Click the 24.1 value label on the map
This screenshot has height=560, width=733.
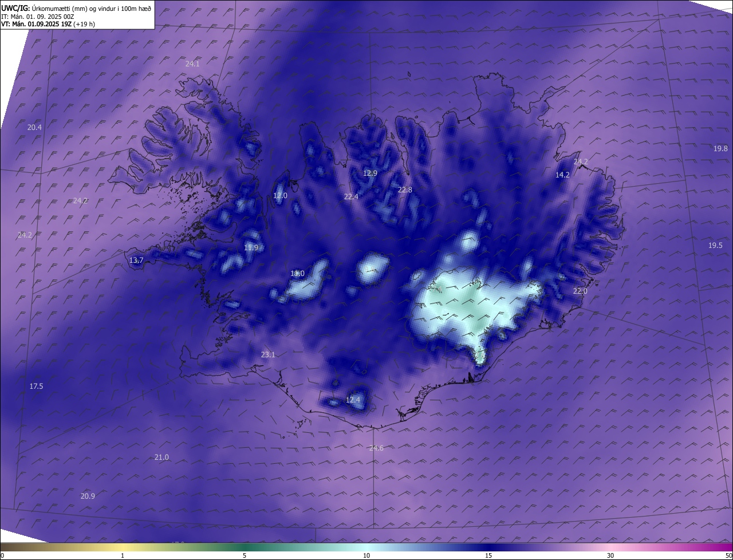click(192, 64)
